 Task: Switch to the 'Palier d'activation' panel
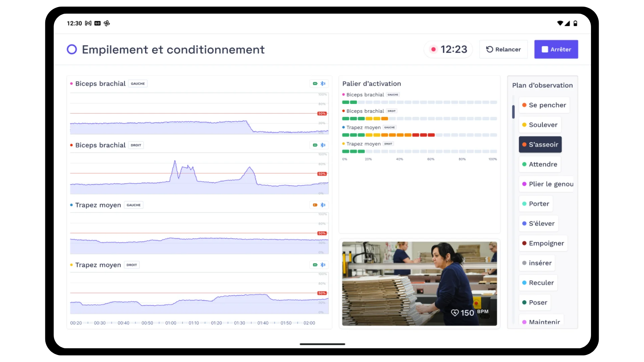coord(371,83)
